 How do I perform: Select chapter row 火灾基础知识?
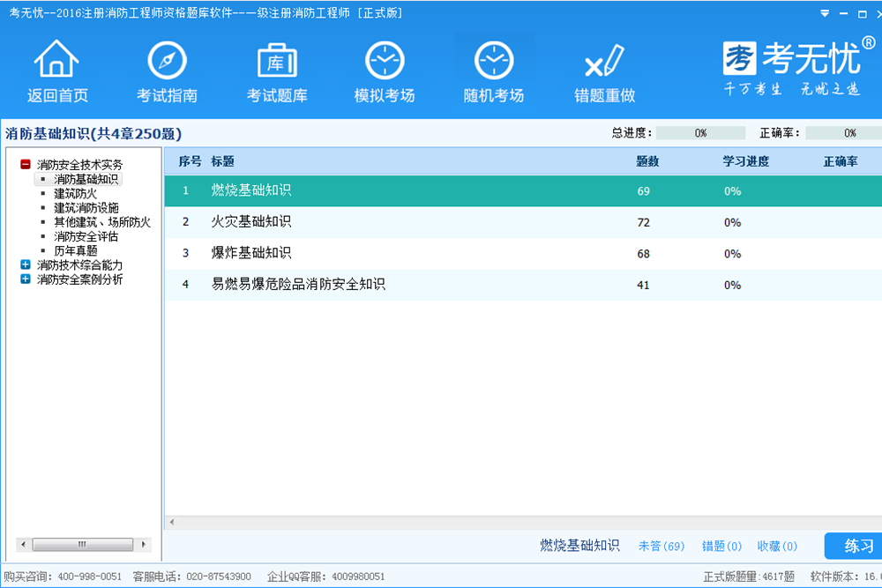coord(523,222)
